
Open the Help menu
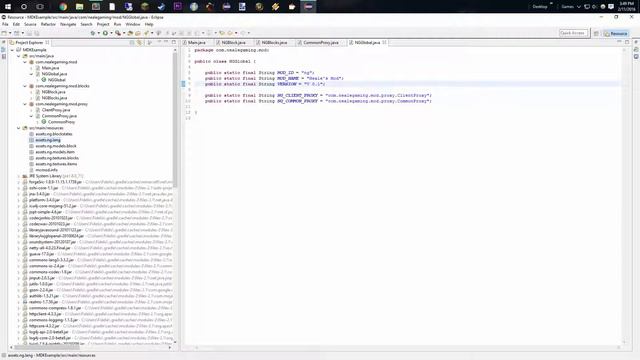(149, 24)
